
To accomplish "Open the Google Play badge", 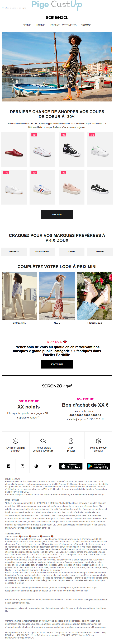I will click(98, 466).
